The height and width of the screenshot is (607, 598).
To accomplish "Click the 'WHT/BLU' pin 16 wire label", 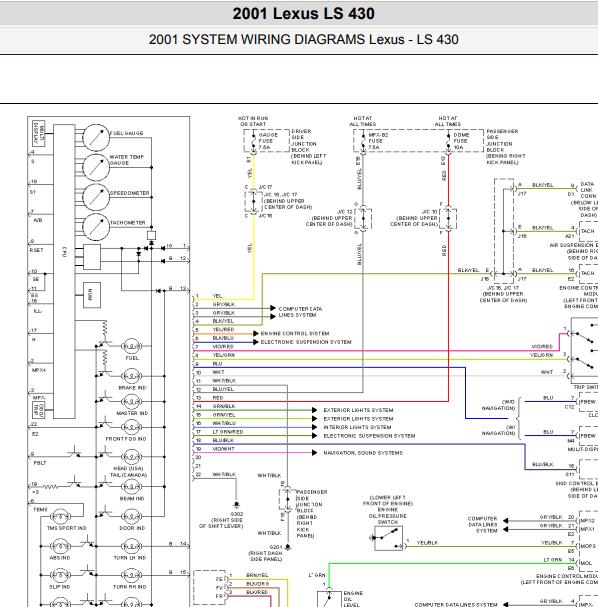I will tap(224, 423).
